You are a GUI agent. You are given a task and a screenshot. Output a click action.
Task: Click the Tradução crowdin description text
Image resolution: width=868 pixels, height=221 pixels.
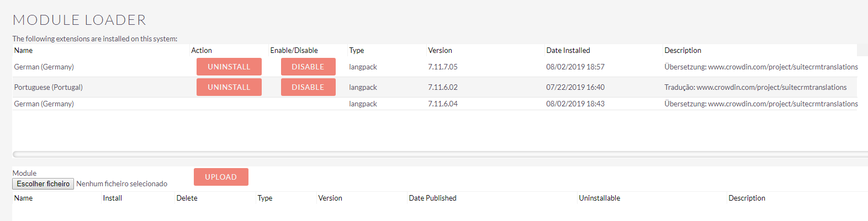[755, 87]
